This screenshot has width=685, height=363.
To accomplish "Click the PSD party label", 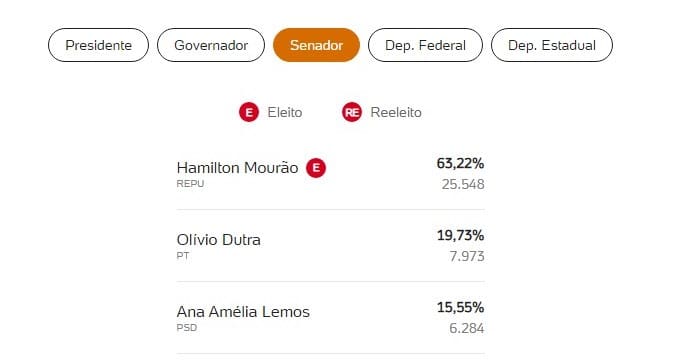I will [187, 328].
